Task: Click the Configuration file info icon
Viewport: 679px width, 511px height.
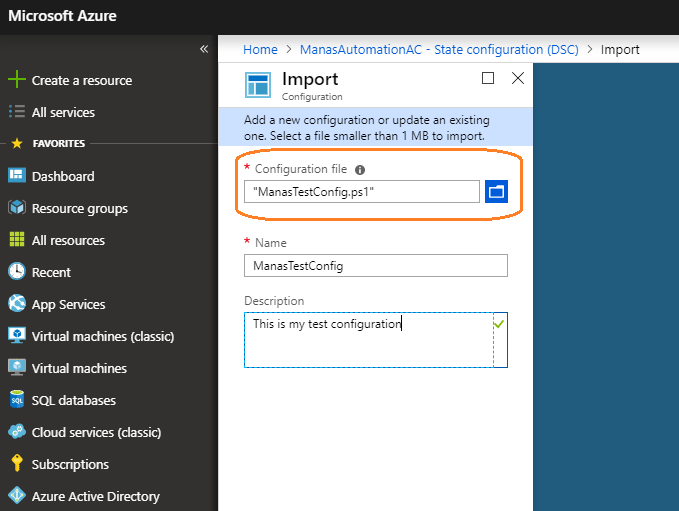Action: (360, 170)
